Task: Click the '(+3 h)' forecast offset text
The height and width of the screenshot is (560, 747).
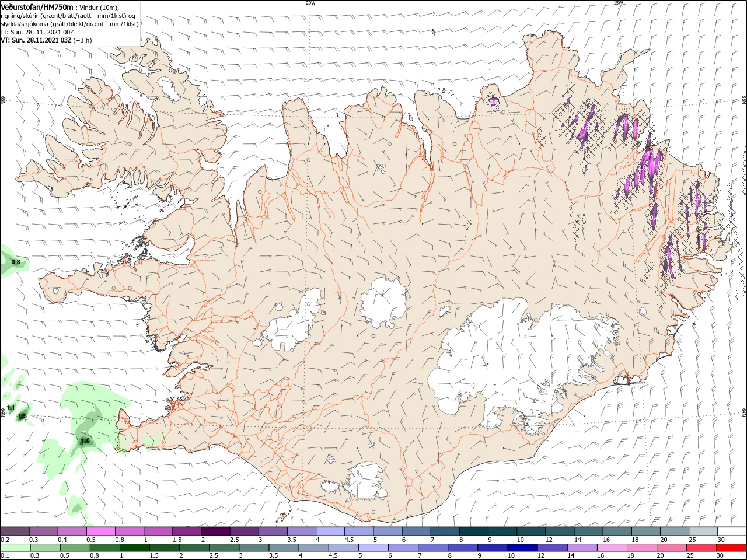Action: (82, 41)
